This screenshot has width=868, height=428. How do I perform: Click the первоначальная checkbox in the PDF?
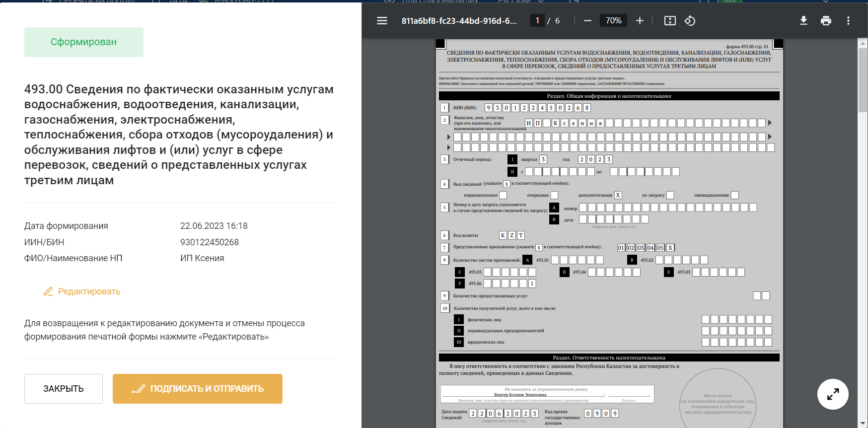click(503, 195)
